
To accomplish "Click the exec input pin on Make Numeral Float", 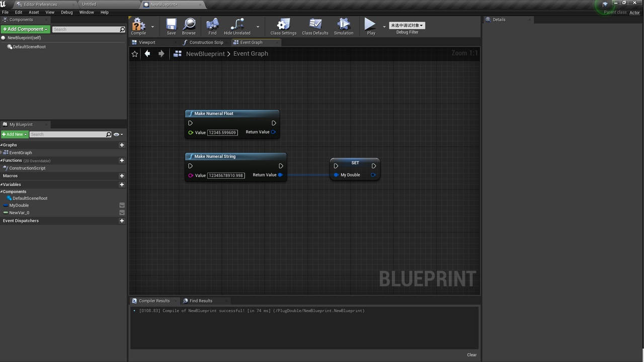I will 190,123.
